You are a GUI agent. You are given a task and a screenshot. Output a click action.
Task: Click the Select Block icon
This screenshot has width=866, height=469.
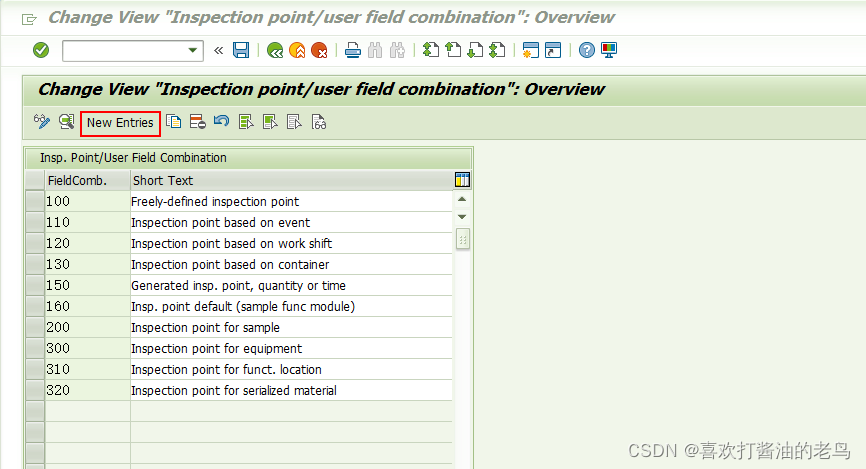[x=270, y=122]
